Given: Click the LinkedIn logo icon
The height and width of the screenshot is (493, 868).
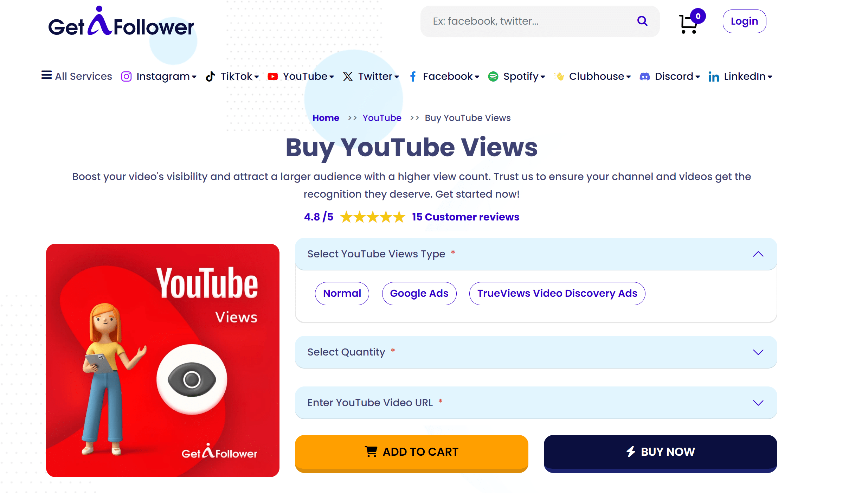Looking at the screenshot, I should (713, 77).
